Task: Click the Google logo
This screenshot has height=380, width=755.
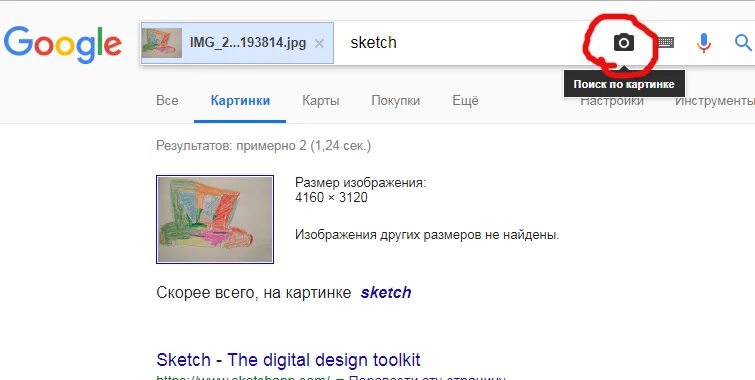Action: (63, 45)
